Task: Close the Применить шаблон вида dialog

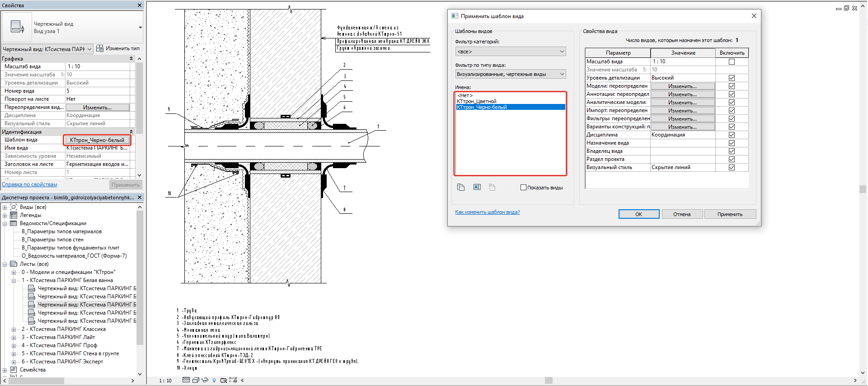Action: [x=754, y=16]
